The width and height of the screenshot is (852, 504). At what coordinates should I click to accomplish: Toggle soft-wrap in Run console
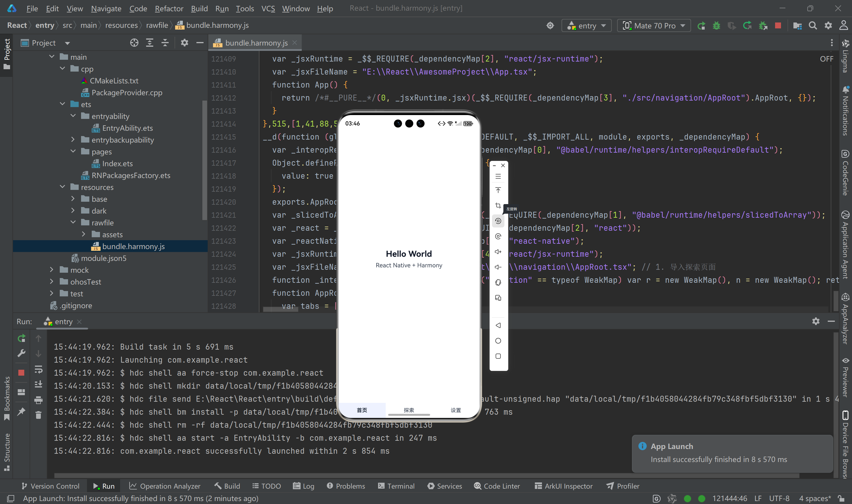pyautogui.click(x=38, y=369)
